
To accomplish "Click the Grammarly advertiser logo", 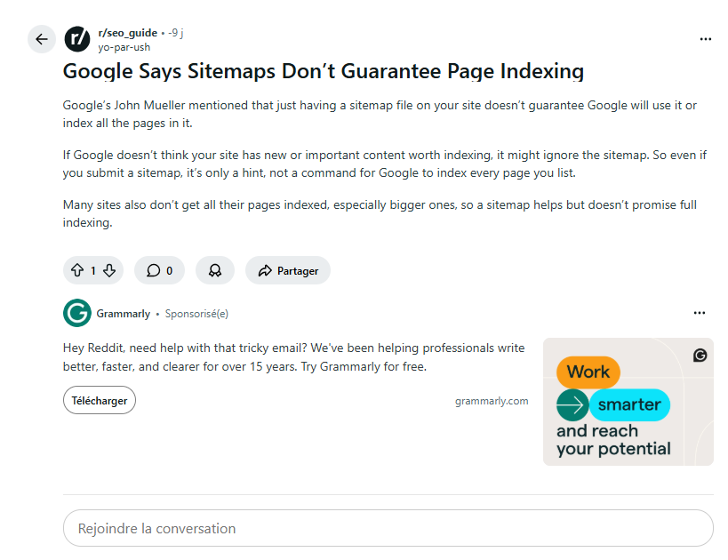I will coord(77,314).
